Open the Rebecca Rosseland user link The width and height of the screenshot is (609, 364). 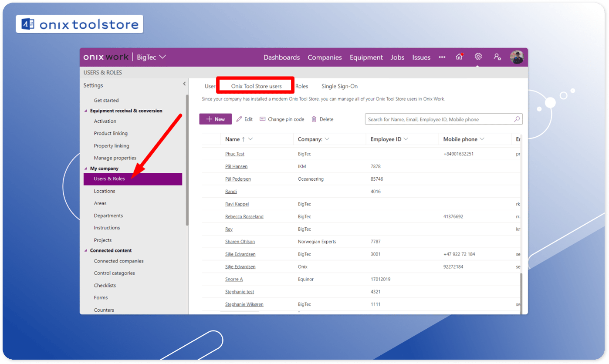click(244, 217)
